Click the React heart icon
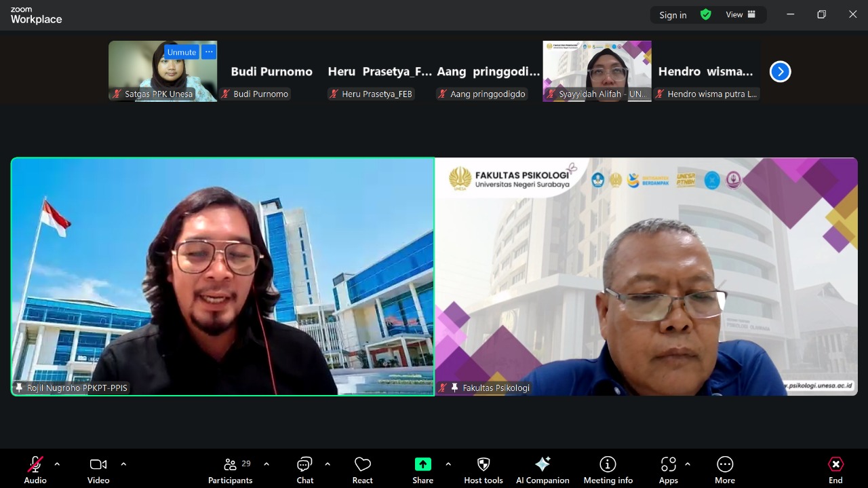Image resolution: width=868 pixels, height=488 pixels. click(x=362, y=470)
